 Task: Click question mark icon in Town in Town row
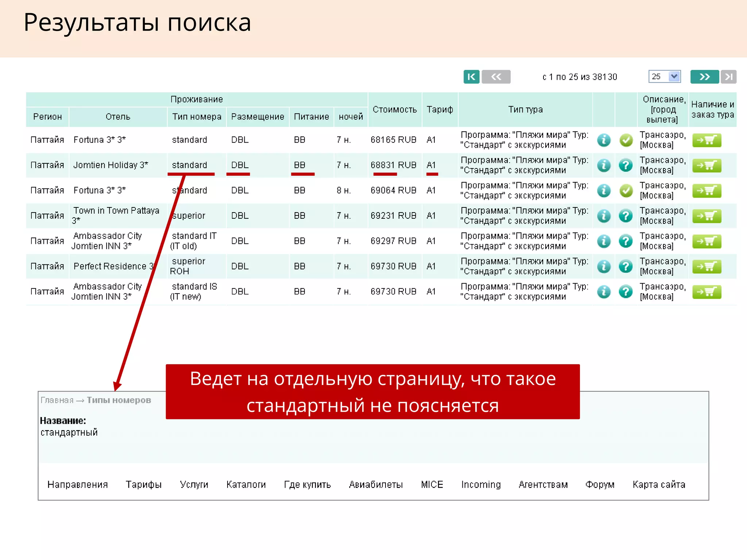tap(626, 216)
